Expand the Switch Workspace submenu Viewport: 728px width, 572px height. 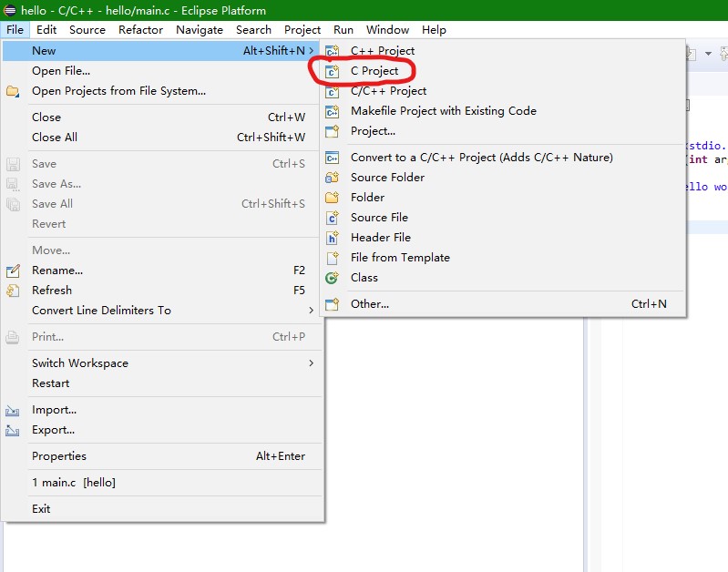point(311,363)
